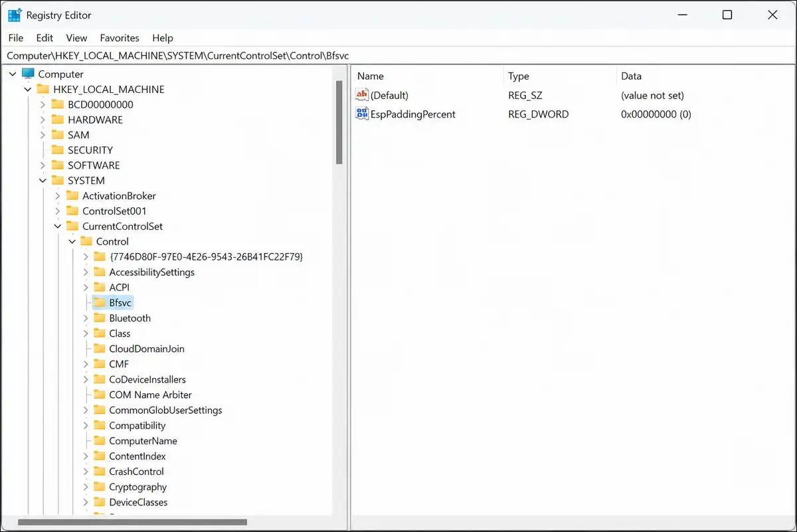Click the SECURITY folder icon
This screenshot has height=532, width=797.
point(58,150)
